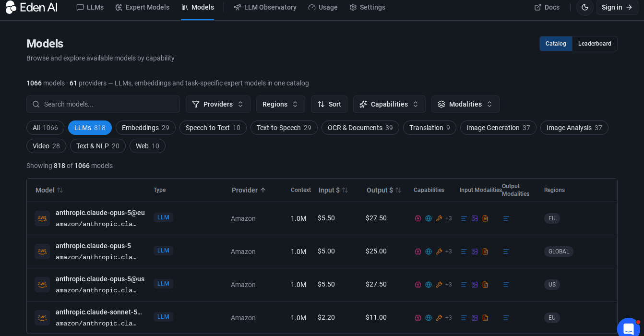The height and width of the screenshot is (336, 644).
Task: Open the Usage nav tab
Action: 323,7
